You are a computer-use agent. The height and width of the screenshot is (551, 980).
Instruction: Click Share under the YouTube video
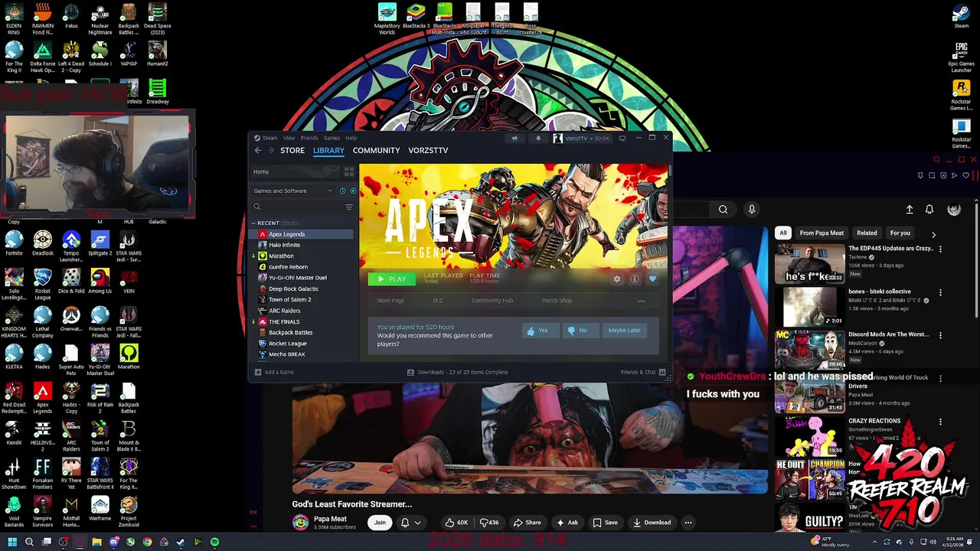pyautogui.click(x=528, y=523)
